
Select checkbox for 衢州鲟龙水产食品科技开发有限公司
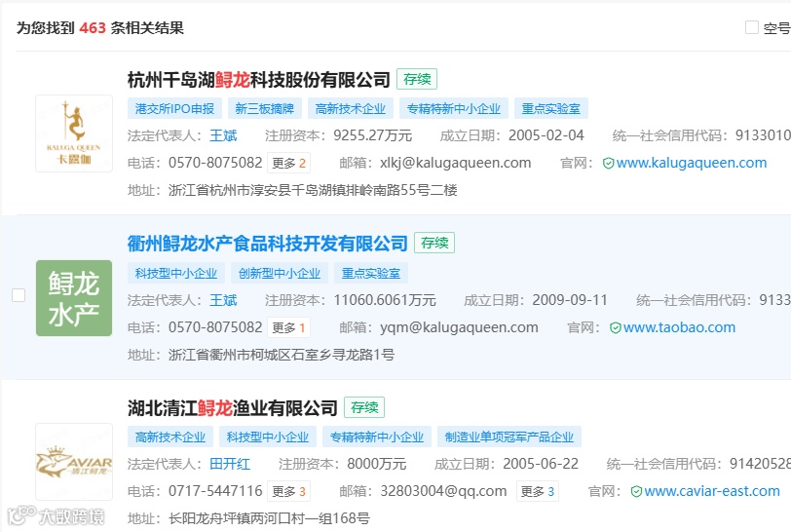point(19,295)
